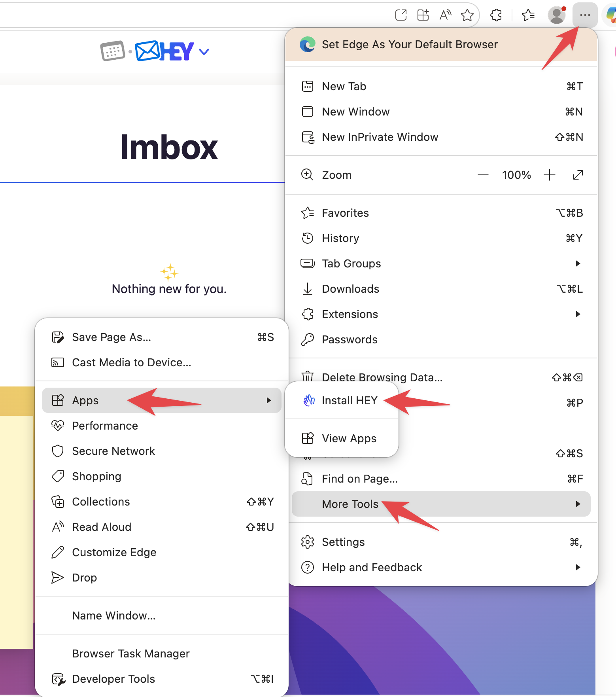Open Developer Tools menu item

(x=162, y=679)
